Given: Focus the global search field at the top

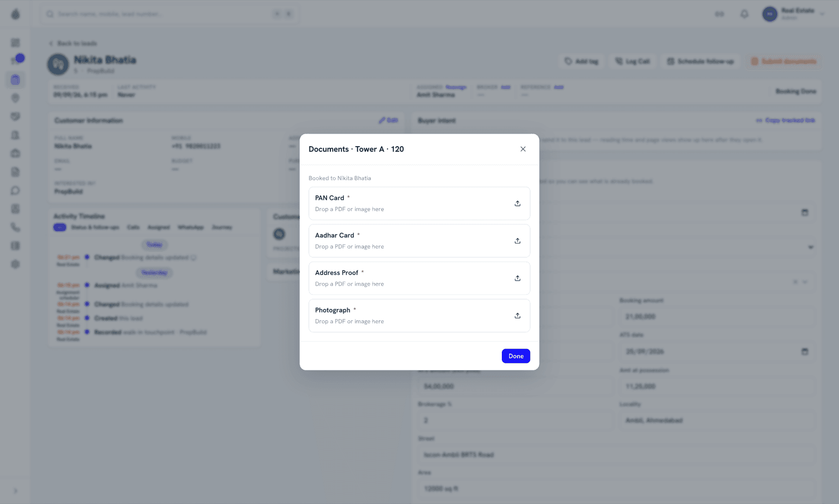Looking at the screenshot, I should 169,14.
